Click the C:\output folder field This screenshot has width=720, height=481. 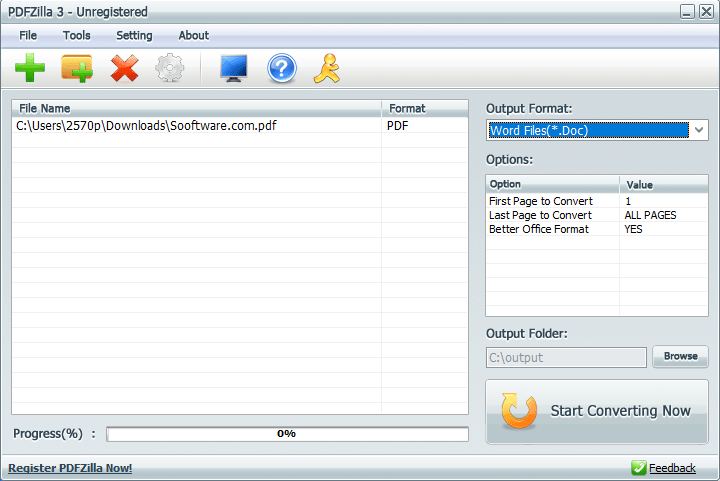[x=566, y=358]
